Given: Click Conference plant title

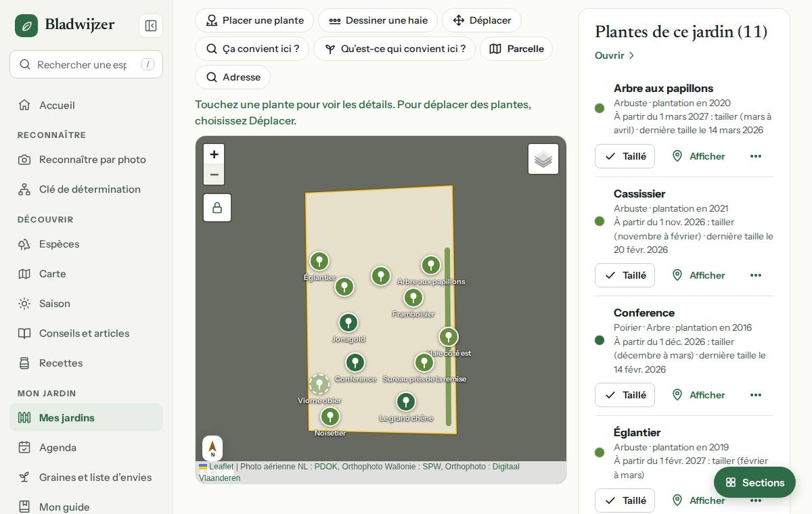Looking at the screenshot, I should [x=644, y=313].
